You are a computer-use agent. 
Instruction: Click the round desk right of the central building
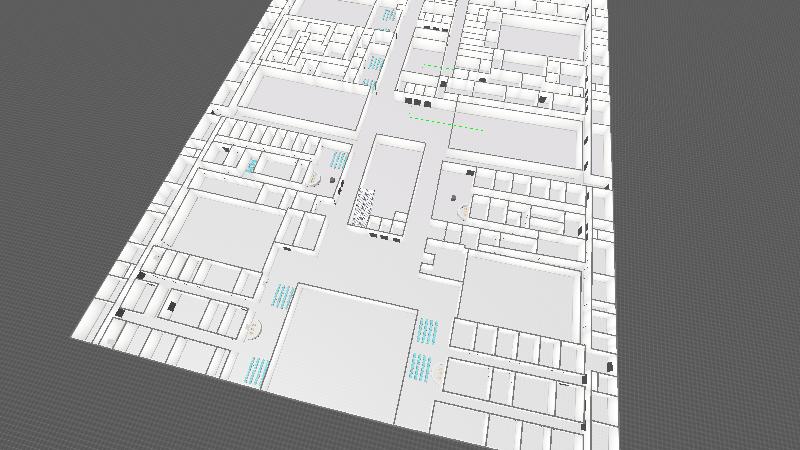coord(463,211)
